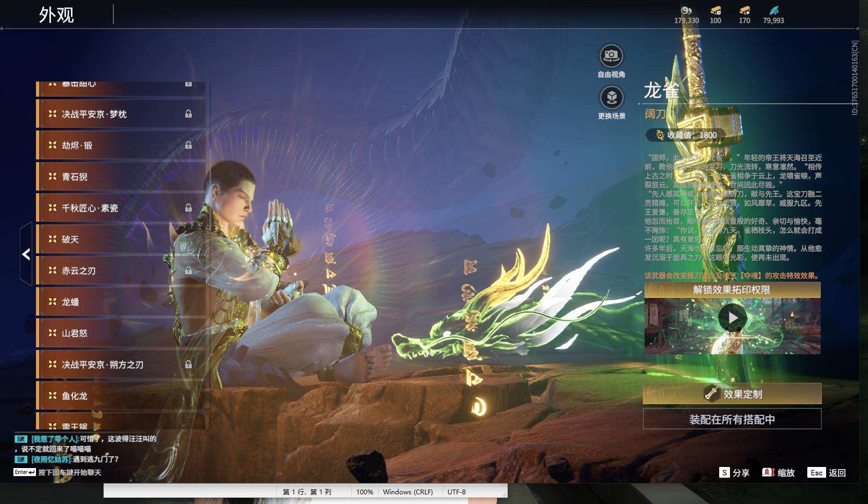Pick the 鱼化龙 skin

pos(121,396)
